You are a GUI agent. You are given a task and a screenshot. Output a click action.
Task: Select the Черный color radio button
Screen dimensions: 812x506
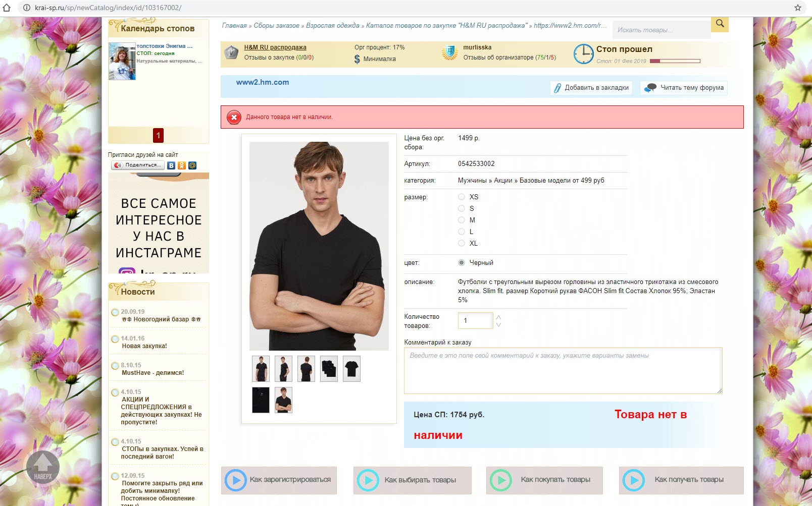[462, 262]
